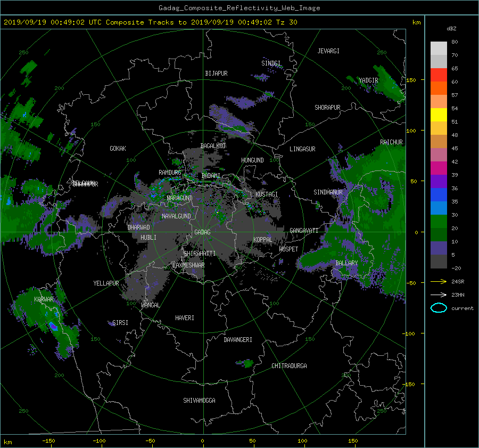The width and height of the screenshot is (479, 448).
Task: Select the RAICHUR place label
Action: (x=391, y=142)
